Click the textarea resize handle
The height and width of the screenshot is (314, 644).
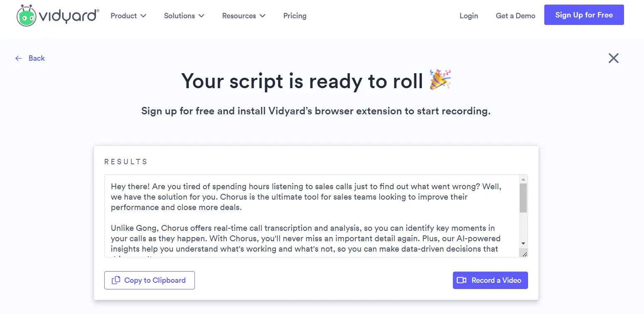click(x=524, y=254)
